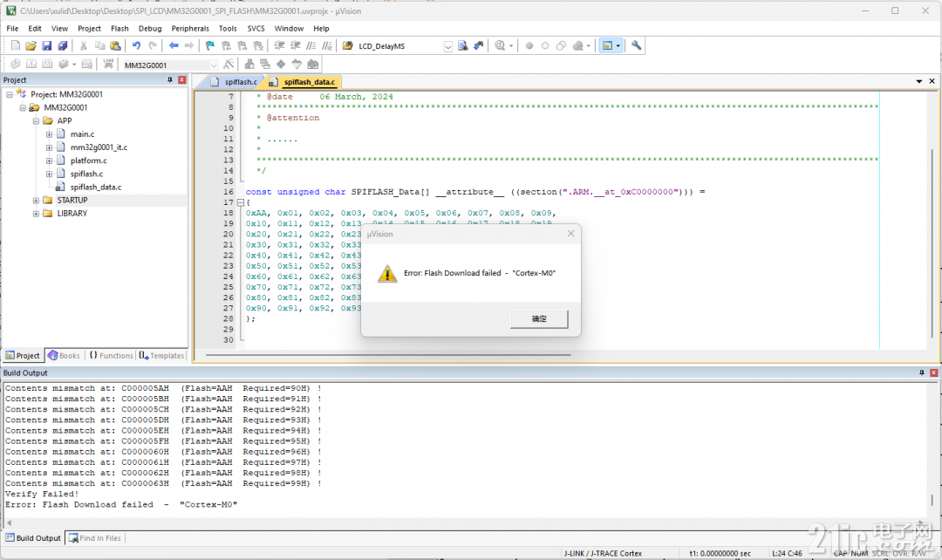Click the Open file folder icon

click(x=31, y=45)
